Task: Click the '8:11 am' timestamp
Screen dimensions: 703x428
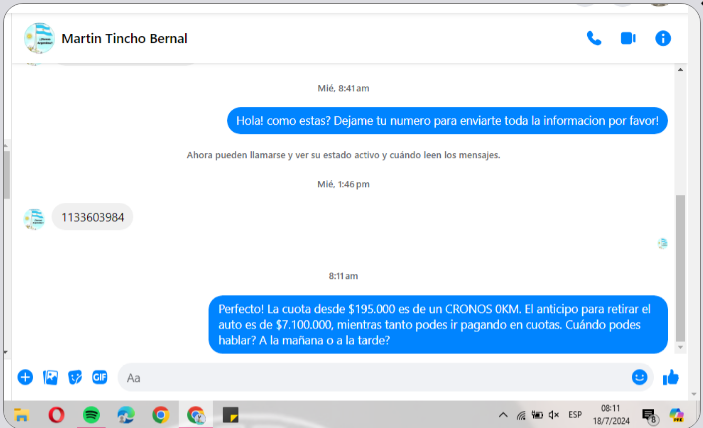Action: 343,276
